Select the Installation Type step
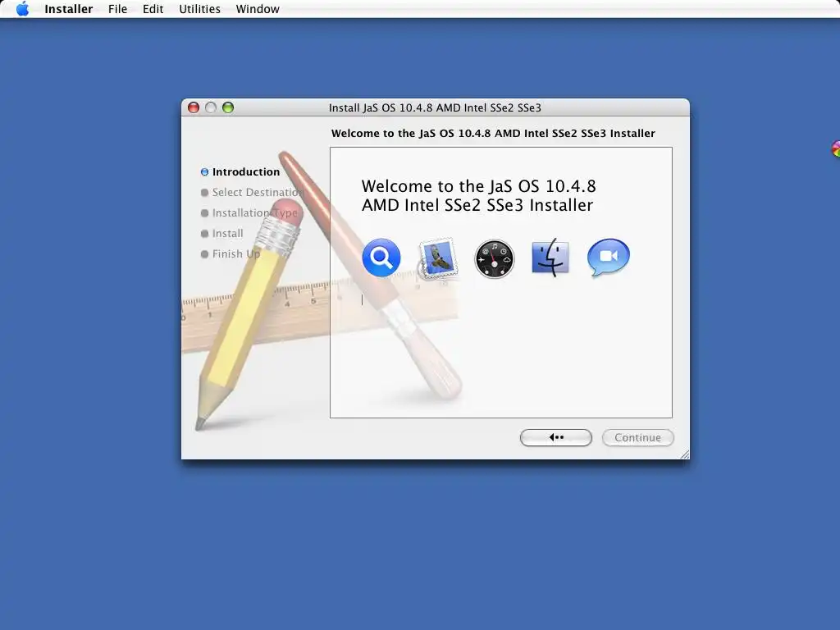This screenshot has height=630, width=840. (249, 213)
